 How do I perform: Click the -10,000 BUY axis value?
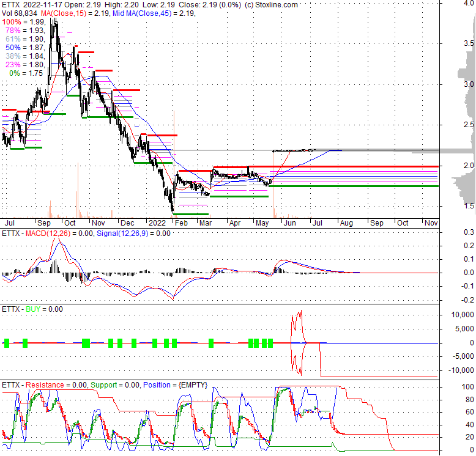[x=461, y=370]
